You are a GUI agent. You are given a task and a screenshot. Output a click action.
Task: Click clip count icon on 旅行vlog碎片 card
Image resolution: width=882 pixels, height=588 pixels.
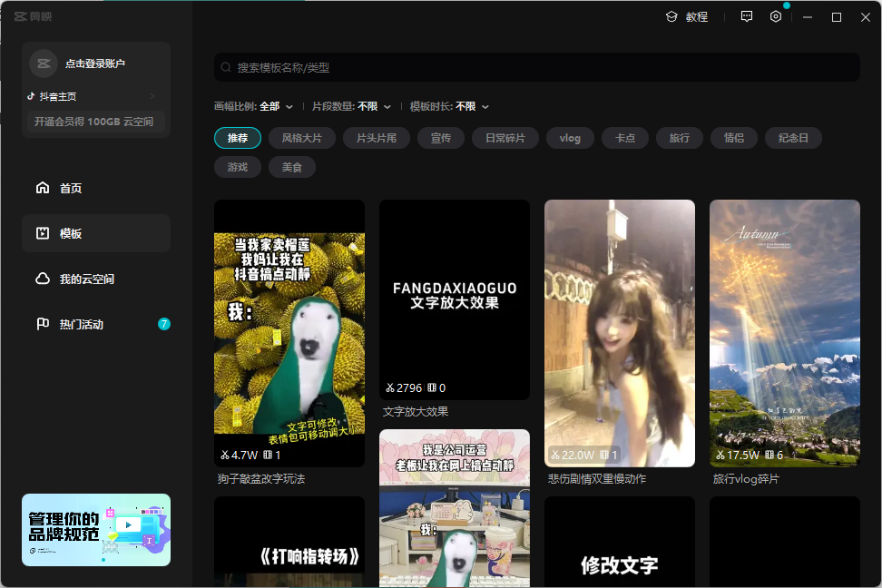[x=769, y=455]
